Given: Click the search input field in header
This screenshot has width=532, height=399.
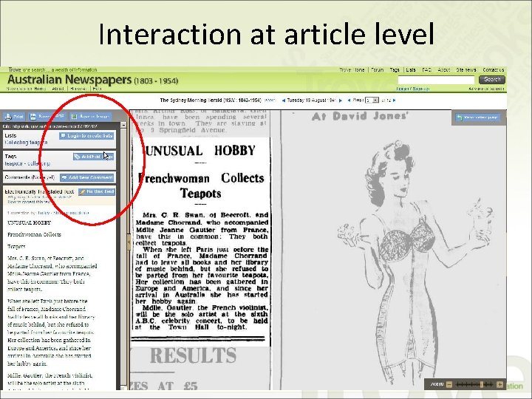Looking at the screenshot, I should tap(436, 80).
